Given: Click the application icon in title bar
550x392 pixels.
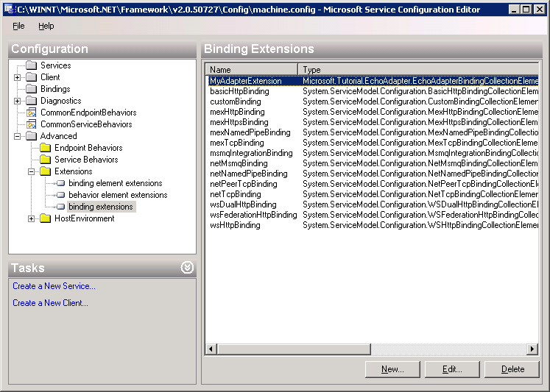Looking at the screenshot, I should (8, 9).
